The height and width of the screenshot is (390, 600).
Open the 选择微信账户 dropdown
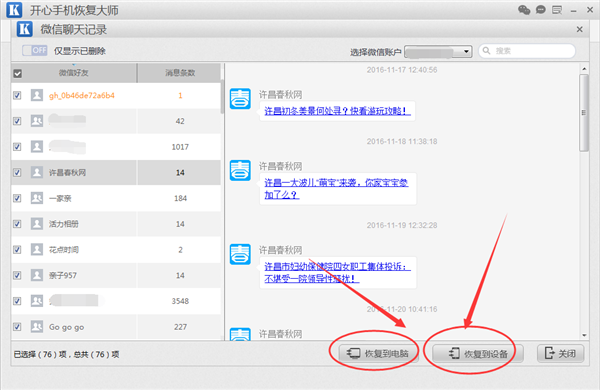point(438,51)
